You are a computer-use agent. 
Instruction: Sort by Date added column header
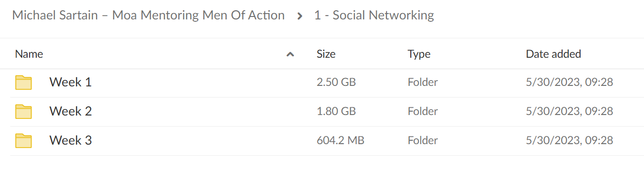click(553, 54)
